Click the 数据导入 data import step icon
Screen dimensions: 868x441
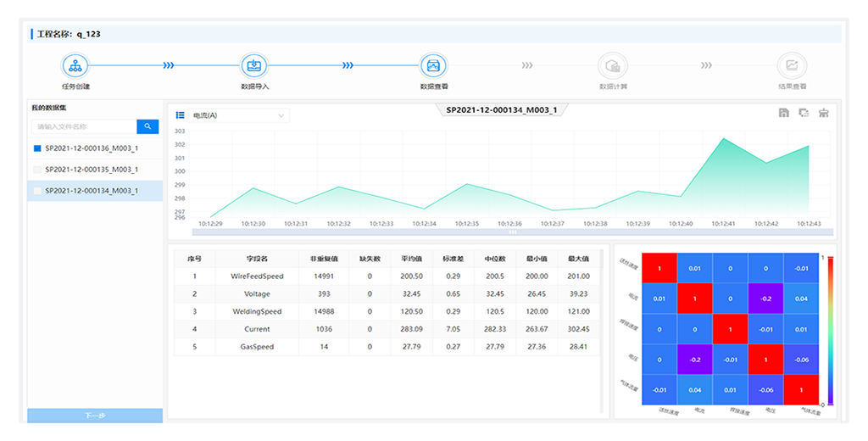254,65
